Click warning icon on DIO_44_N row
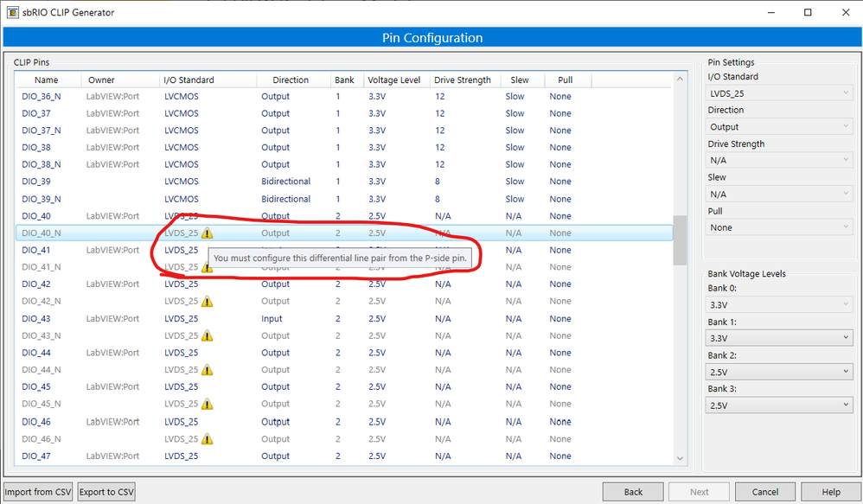The width and height of the screenshot is (863, 504). [x=207, y=370]
